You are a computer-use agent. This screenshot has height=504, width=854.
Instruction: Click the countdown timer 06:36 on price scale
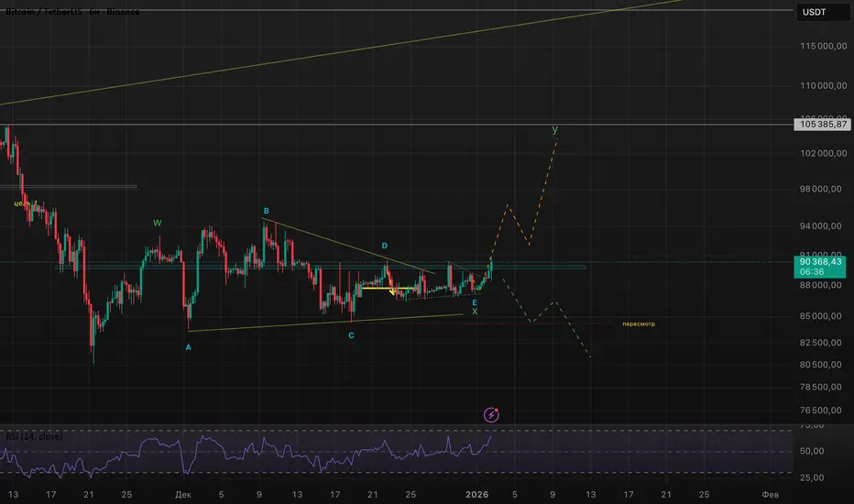[x=812, y=272]
